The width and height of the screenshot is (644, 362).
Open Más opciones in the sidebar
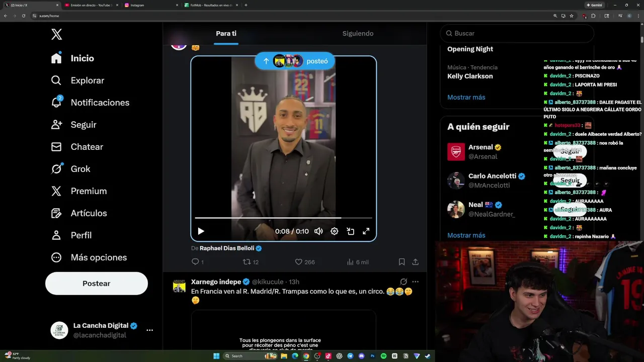pos(89,257)
